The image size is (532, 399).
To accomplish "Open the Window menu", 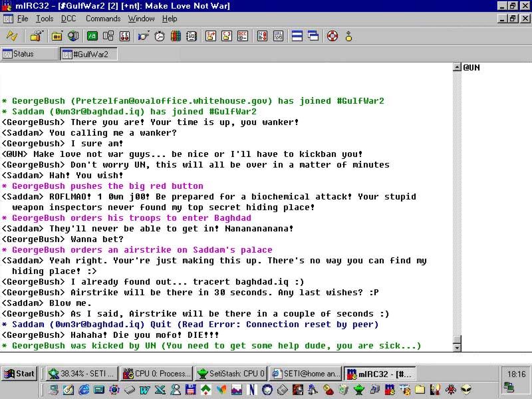I will coord(141,19).
